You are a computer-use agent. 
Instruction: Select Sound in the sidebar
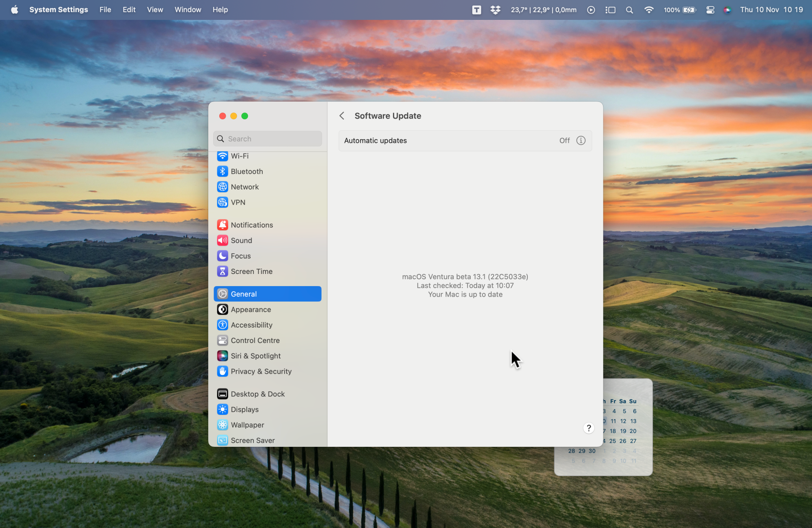(268, 240)
